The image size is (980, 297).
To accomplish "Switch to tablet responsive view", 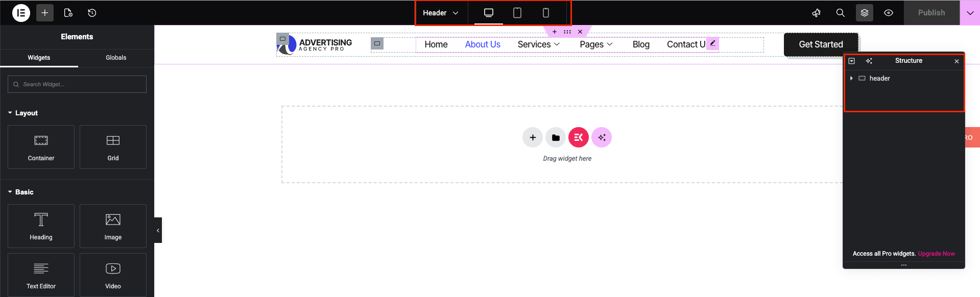I will 517,13.
